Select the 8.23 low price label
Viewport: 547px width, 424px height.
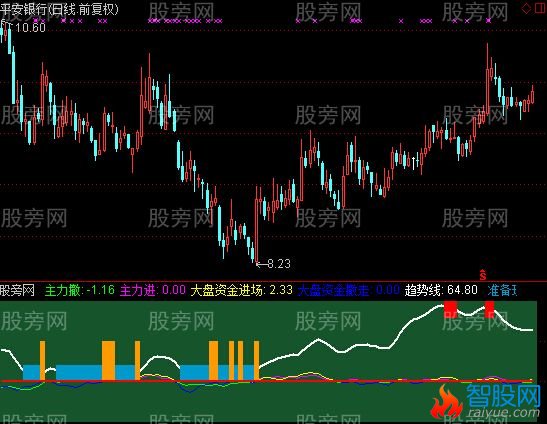click(280, 263)
